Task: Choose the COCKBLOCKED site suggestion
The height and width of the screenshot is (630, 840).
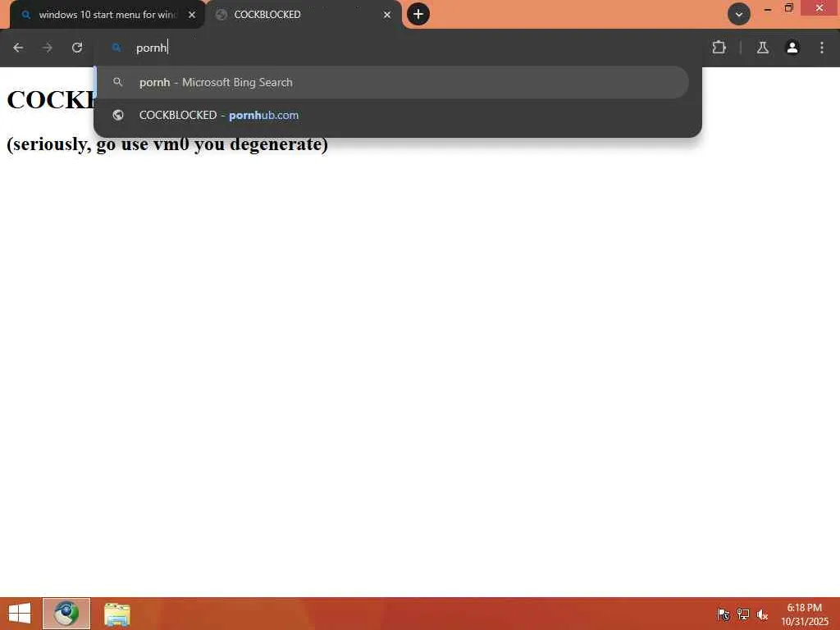Action: point(392,115)
